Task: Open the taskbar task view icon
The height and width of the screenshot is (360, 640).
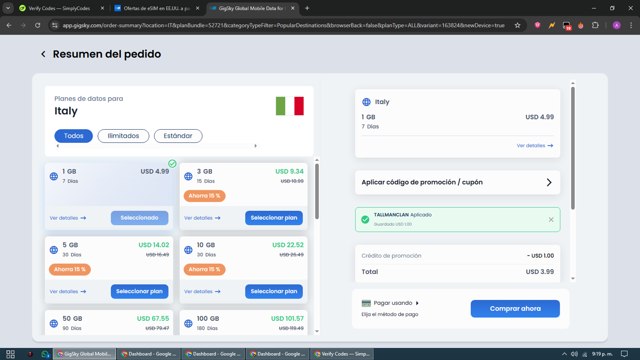Action: tap(10, 354)
